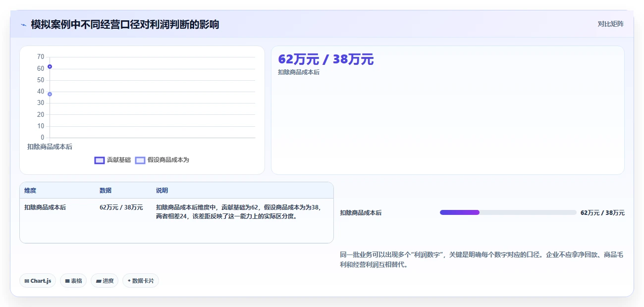Click the page title 模拟案例中不同经营口径对利润判断的影响
Screen dimensions: 644x307
click(125, 24)
